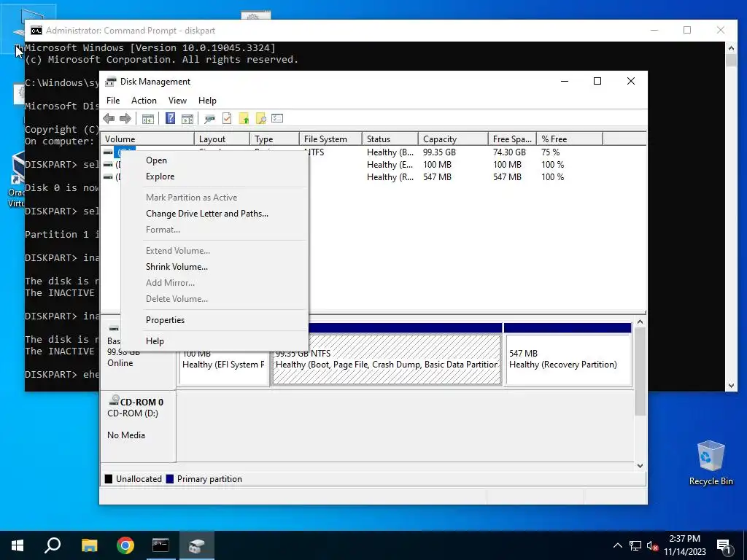Viewport: 747px width, 560px height.
Task: Sort by % Free column header
Action: point(570,139)
